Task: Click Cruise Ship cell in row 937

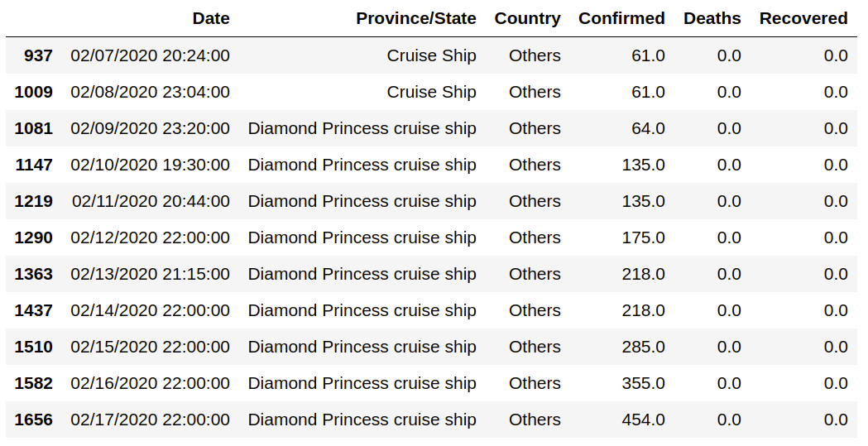Action: 431,55
